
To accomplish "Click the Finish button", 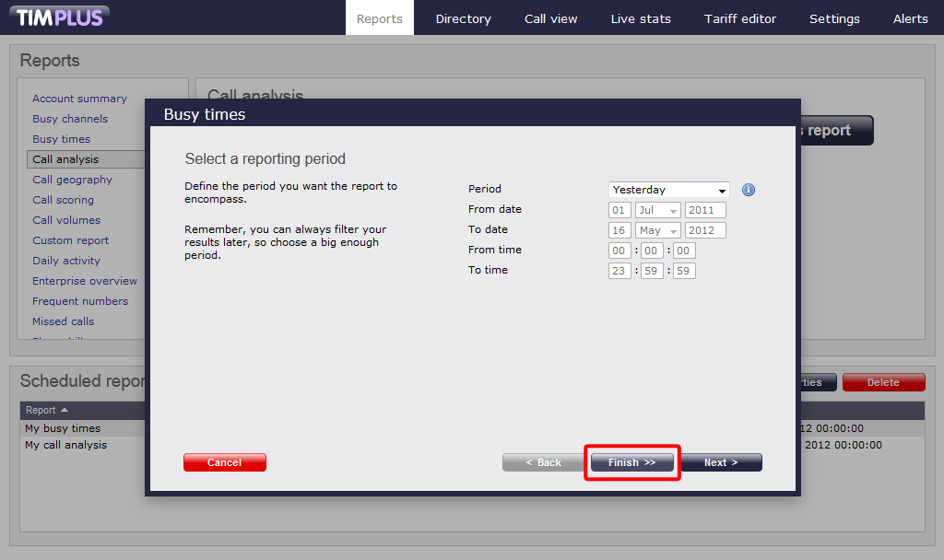I will pos(631,462).
